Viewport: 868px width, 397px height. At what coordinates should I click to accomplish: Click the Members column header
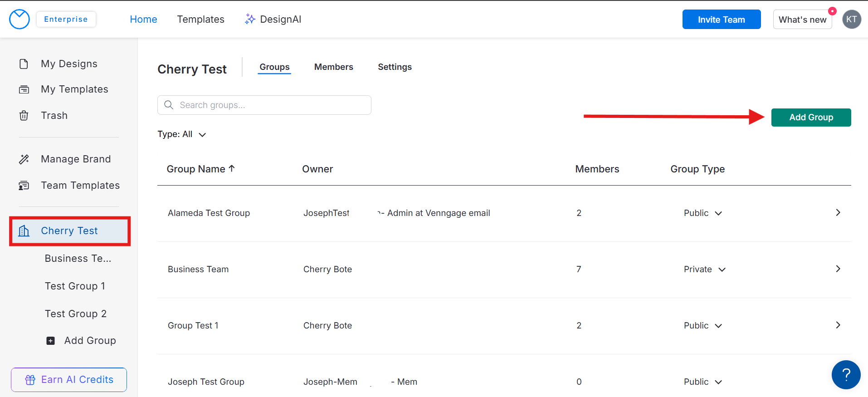coord(597,169)
